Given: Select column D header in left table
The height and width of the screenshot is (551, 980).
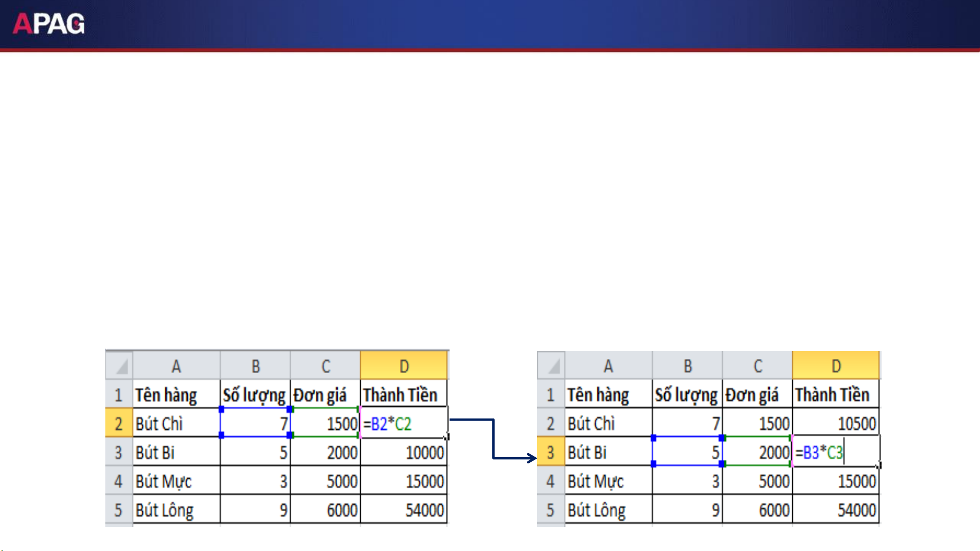Looking at the screenshot, I should 404,365.
